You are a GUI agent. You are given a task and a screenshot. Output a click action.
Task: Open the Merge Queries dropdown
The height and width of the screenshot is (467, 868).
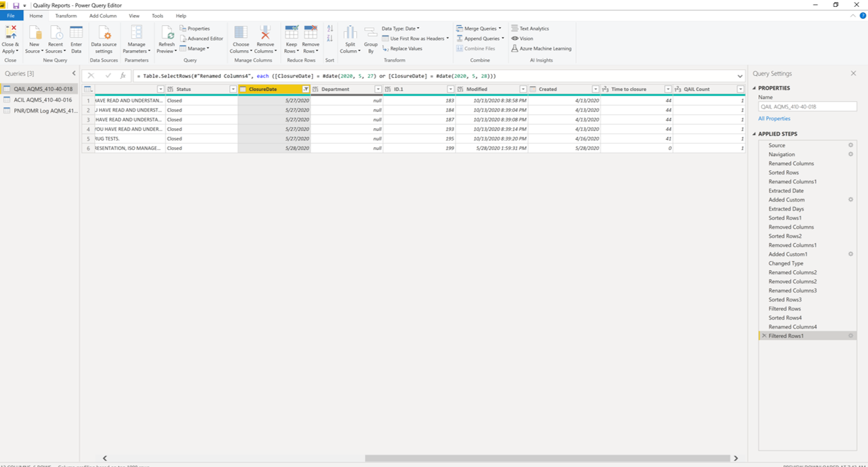click(479, 29)
